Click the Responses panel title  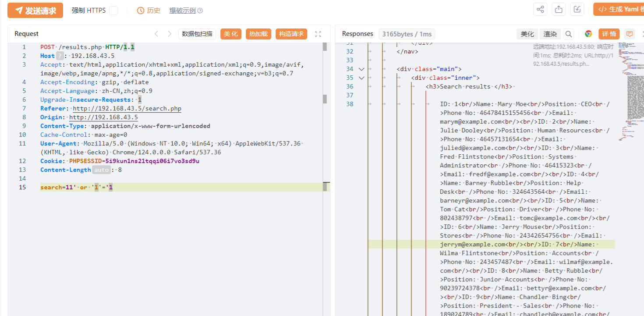coord(357,34)
